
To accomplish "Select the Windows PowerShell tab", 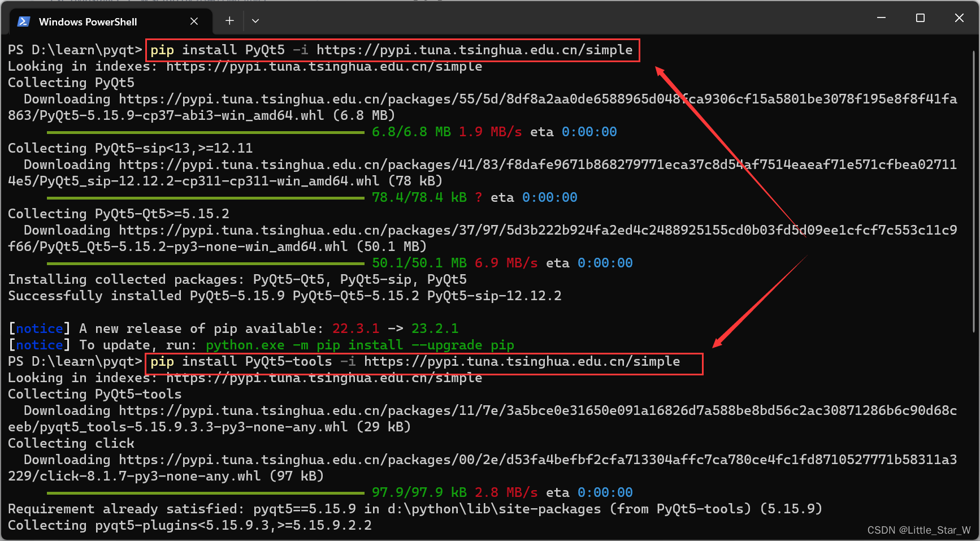I will (88, 21).
